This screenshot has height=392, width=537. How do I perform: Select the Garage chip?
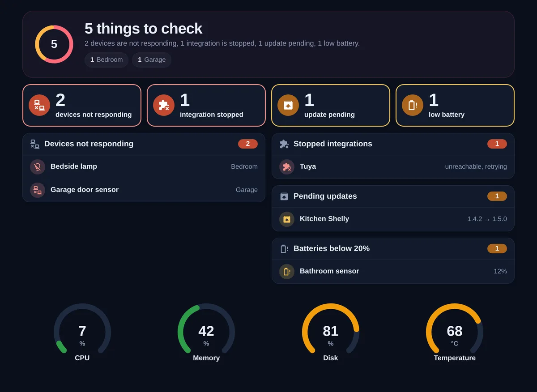[152, 60]
